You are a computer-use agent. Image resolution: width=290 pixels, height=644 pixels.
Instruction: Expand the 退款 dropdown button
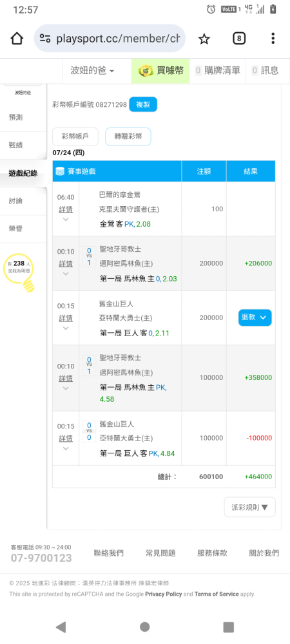(255, 317)
